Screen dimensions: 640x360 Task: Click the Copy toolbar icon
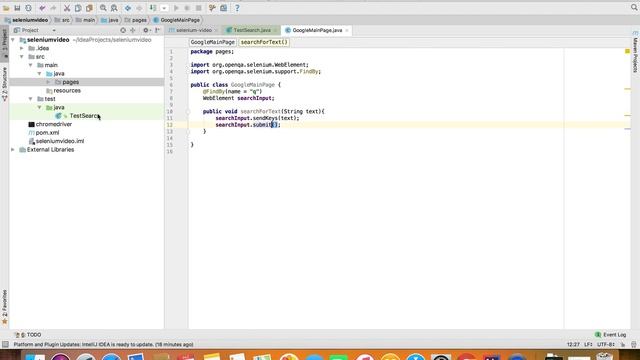point(78,8)
